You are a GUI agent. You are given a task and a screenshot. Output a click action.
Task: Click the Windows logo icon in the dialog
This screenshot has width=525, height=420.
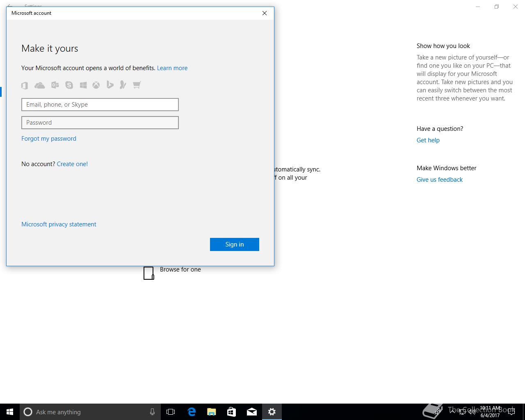coord(83,85)
